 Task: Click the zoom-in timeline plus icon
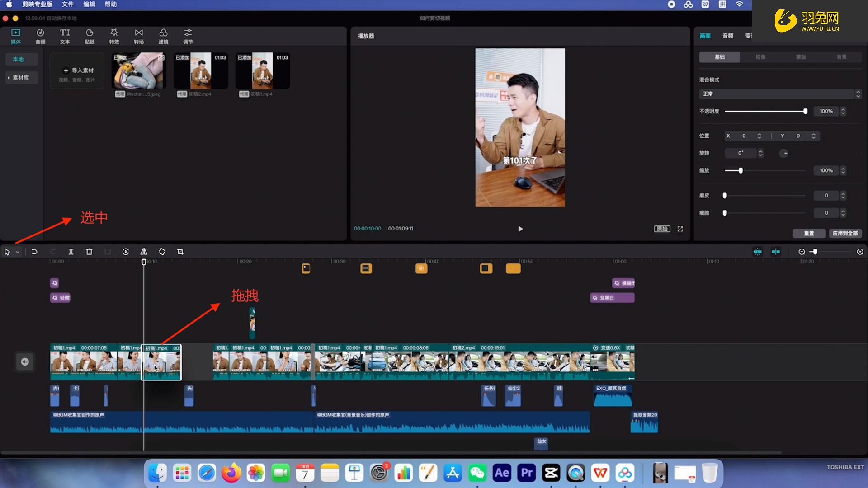coord(860,252)
